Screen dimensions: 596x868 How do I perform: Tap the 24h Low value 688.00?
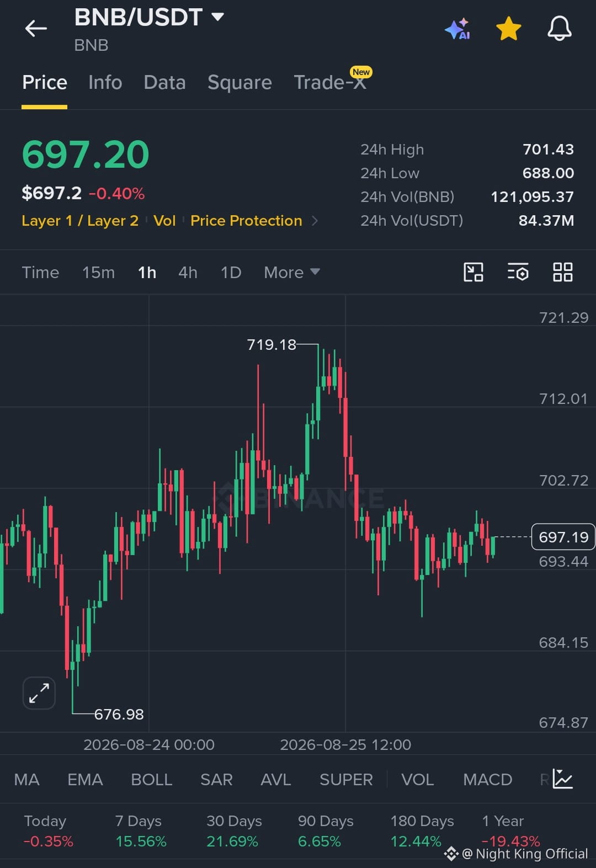pos(548,173)
